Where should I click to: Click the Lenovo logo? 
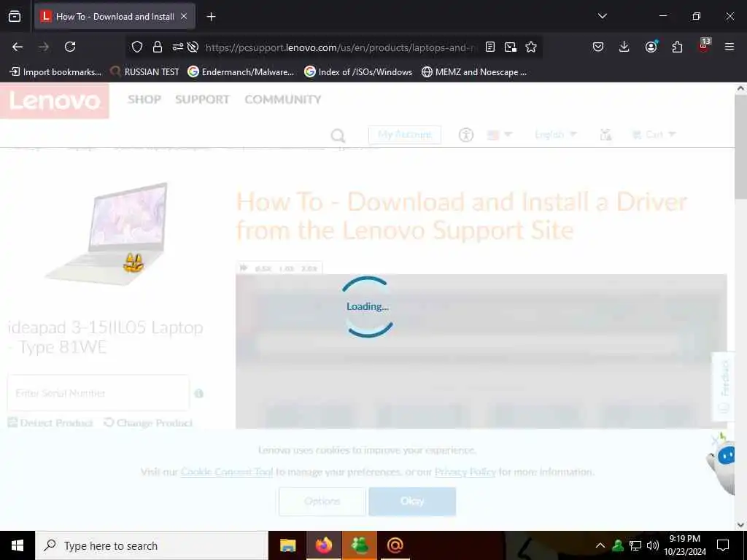click(x=54, y=101)
